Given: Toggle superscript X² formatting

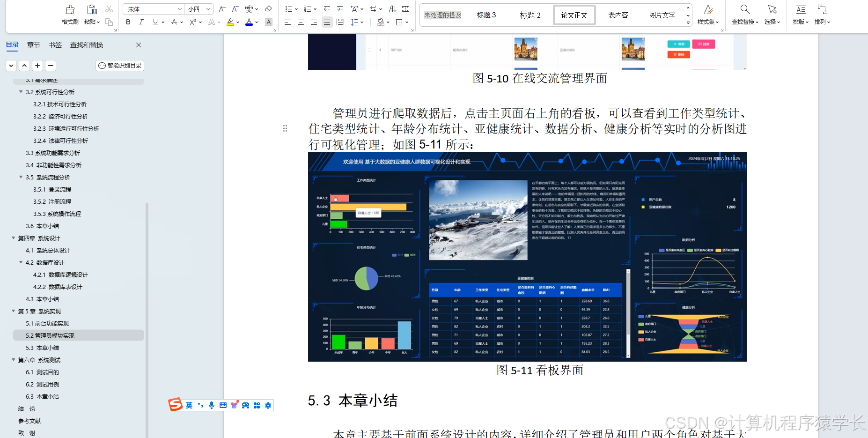Looking at the screenshot, I should (192, 22).
